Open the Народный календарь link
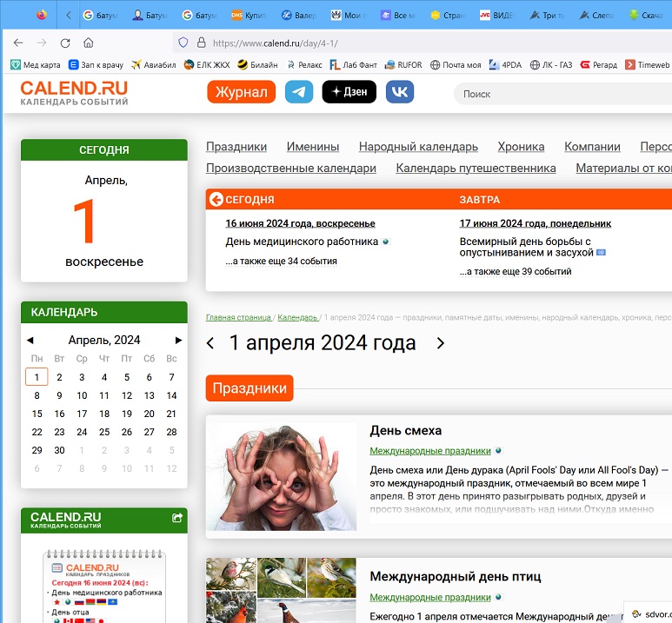 (418, 147)
